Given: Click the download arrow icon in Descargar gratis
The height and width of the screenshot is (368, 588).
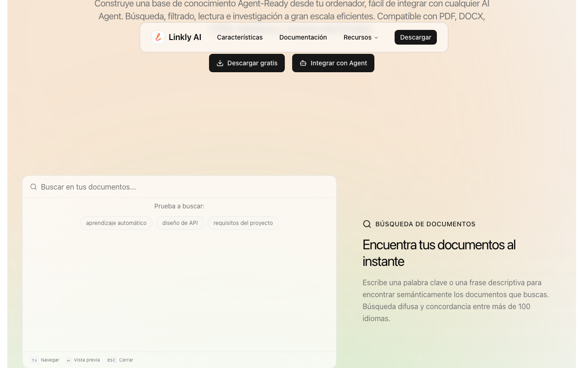Looking at the screenshot, I should tap(220, 63).
